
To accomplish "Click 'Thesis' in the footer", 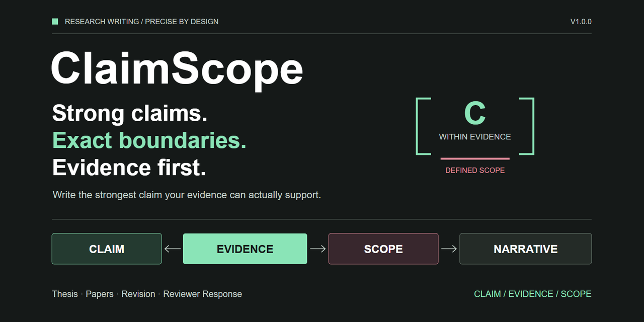I will pos(65,294).
